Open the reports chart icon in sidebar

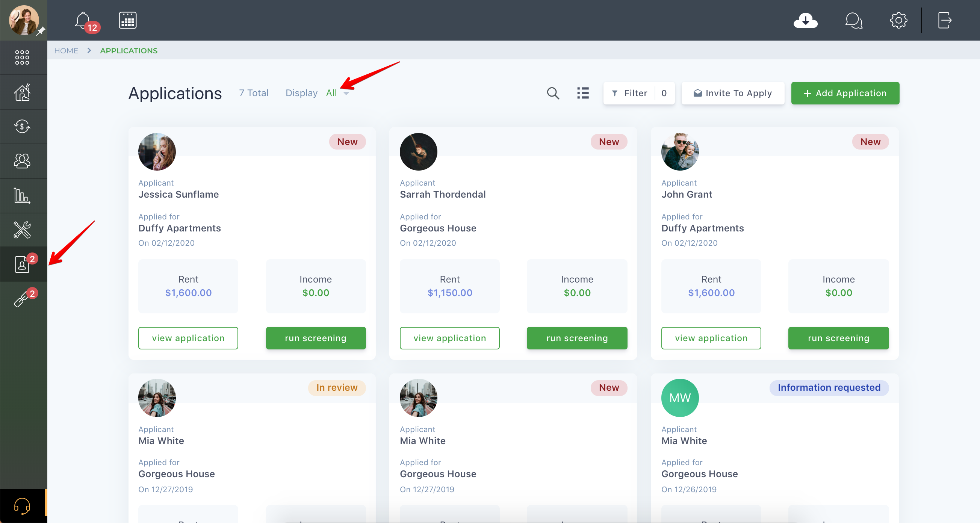[22, 195]
